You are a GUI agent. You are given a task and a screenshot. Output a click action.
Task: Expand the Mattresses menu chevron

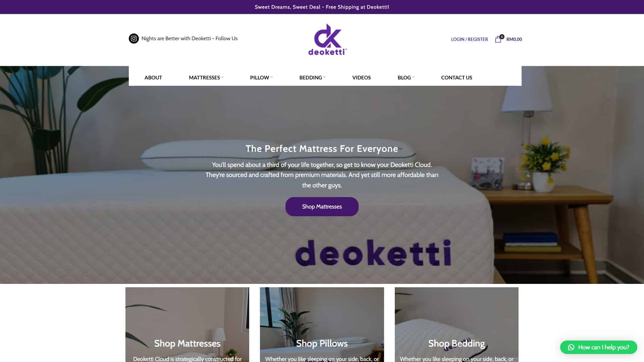tap(222, 77)
